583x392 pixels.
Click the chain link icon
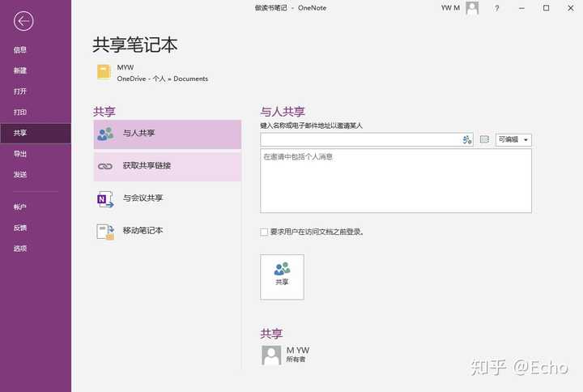click(x=105, y=166)
